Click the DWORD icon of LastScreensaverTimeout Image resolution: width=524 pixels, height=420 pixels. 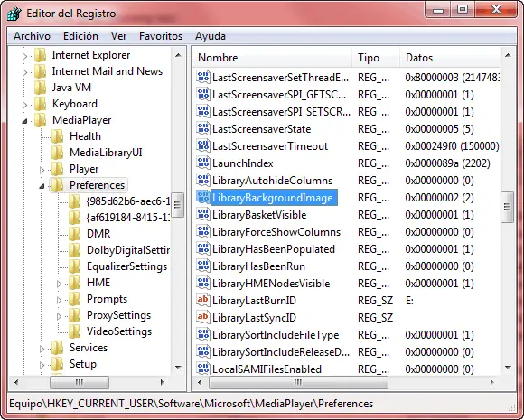pos(203,145)
